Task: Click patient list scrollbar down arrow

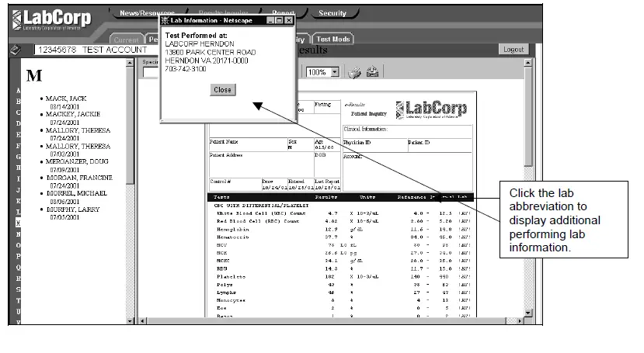Action: pyautogui.click(x=130, y=321)
